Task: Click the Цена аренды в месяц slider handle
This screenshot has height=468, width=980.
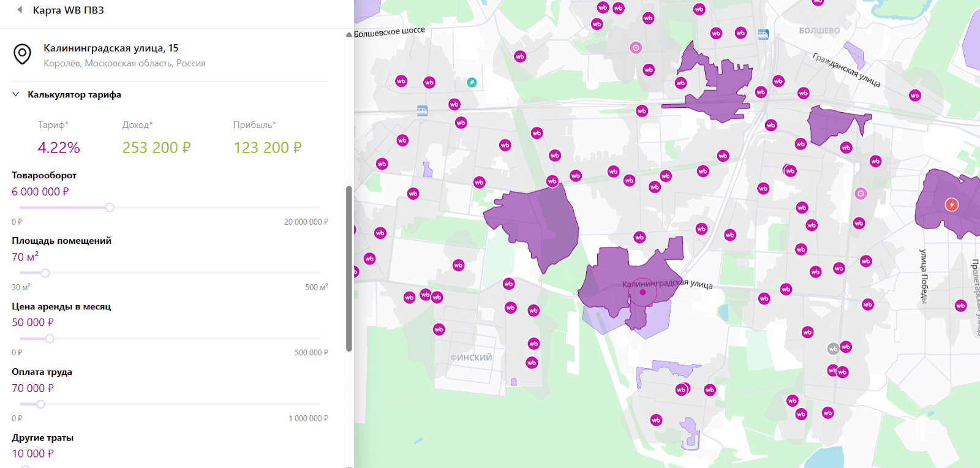Action: coord(50,339)
